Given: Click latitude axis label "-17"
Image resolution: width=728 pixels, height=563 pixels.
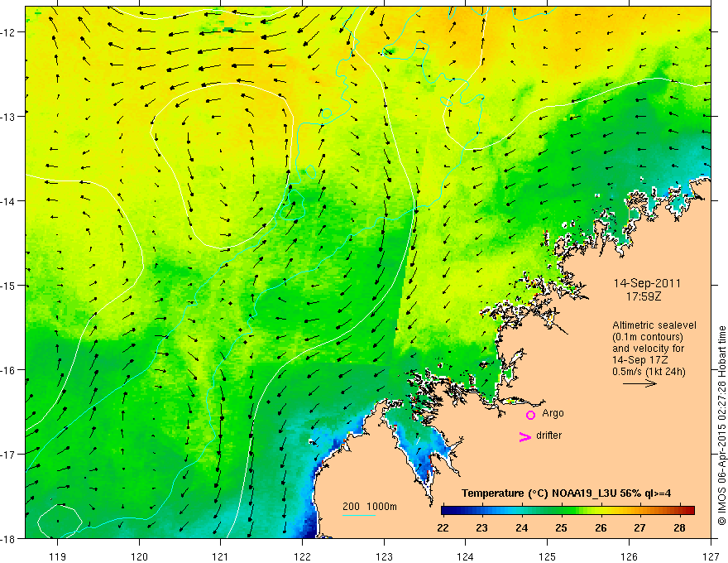Looking at the screenshot, I should click(9, 455).
